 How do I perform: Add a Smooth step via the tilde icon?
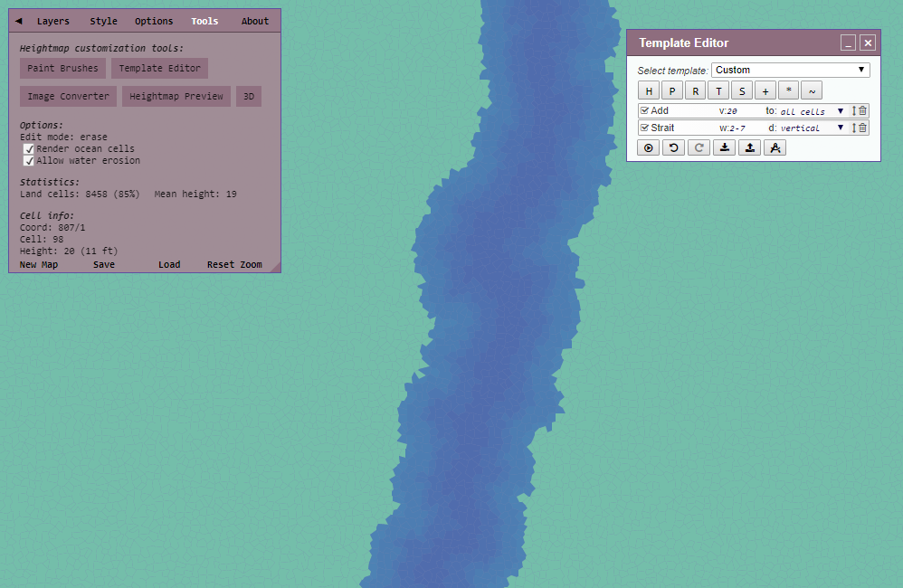click(x=813, y=90)
